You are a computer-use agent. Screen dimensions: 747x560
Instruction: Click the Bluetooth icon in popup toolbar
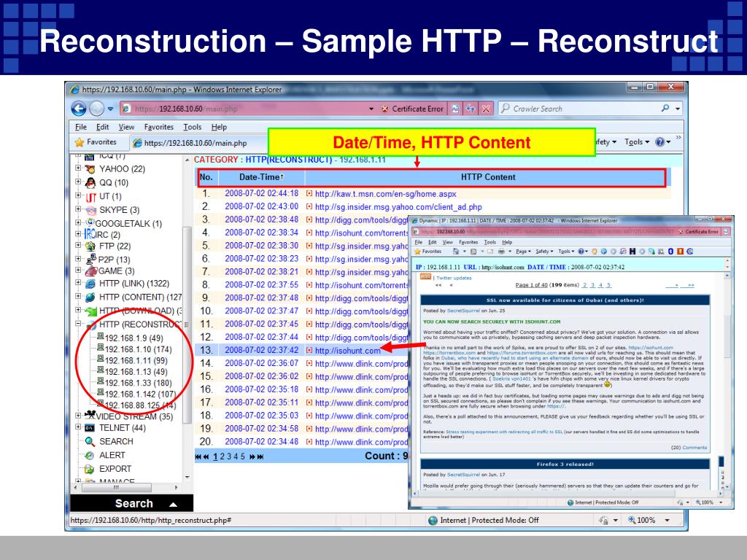pos(670,251)
